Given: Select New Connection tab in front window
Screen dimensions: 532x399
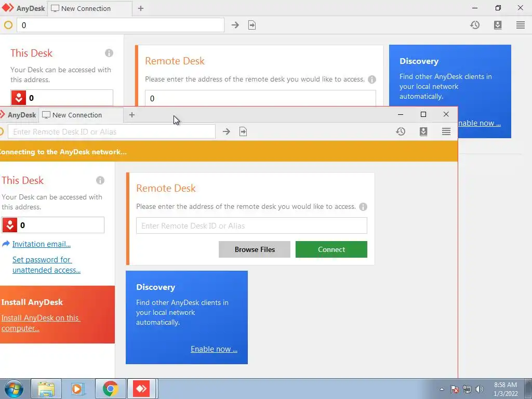Looking at the screenshot, I should pos(81,115).
